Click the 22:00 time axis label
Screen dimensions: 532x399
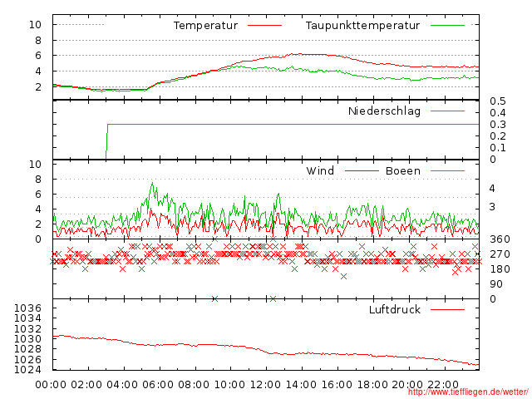click(443, 385)
